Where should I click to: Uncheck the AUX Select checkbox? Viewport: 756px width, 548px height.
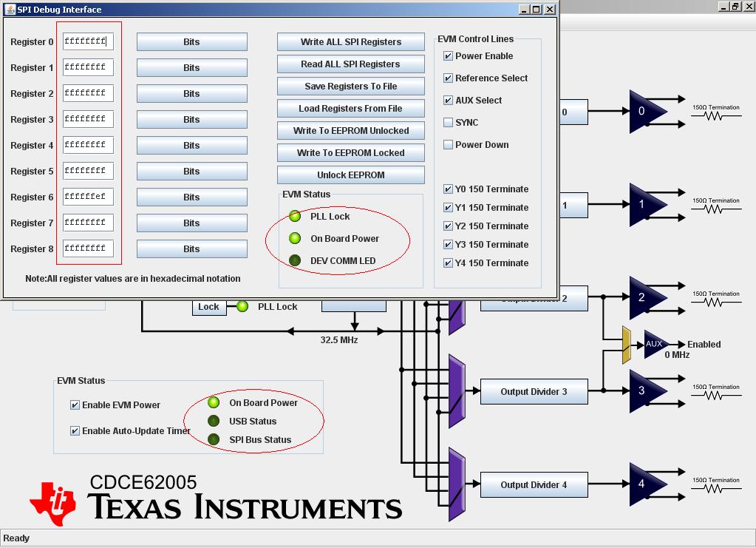[448, 101]
